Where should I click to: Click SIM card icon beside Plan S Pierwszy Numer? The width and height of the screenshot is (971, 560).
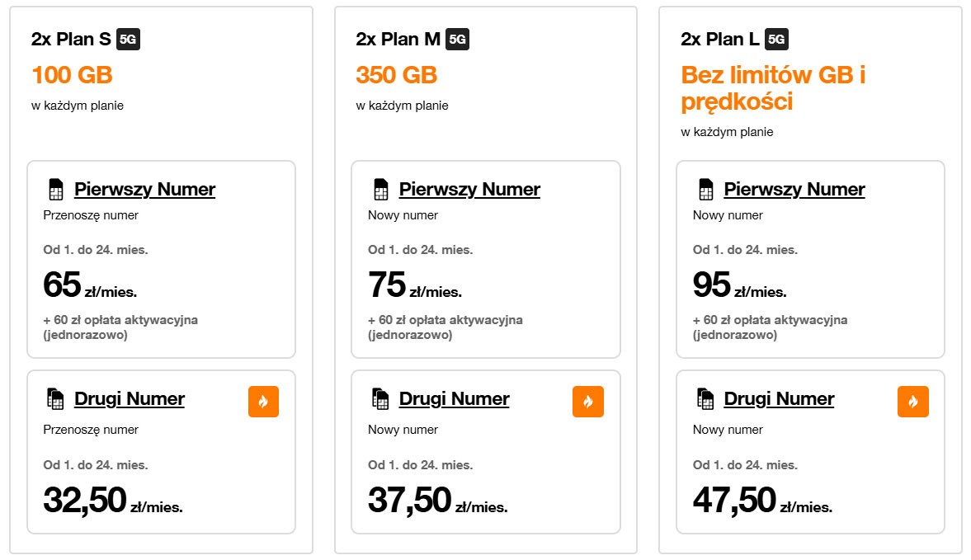(56, 190)
